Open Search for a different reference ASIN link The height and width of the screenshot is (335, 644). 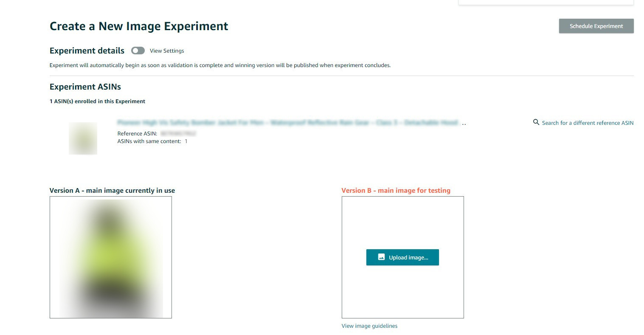[x=588, y=123]
